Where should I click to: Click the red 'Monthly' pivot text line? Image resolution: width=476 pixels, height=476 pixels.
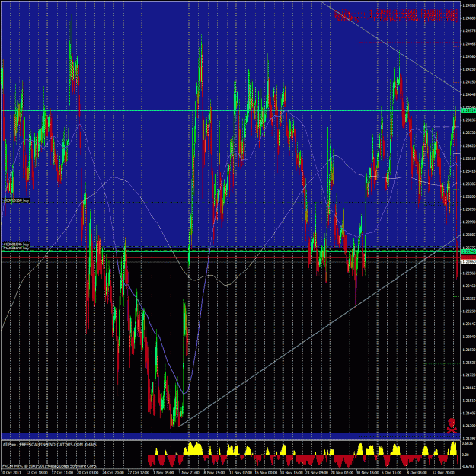[397, 20]
